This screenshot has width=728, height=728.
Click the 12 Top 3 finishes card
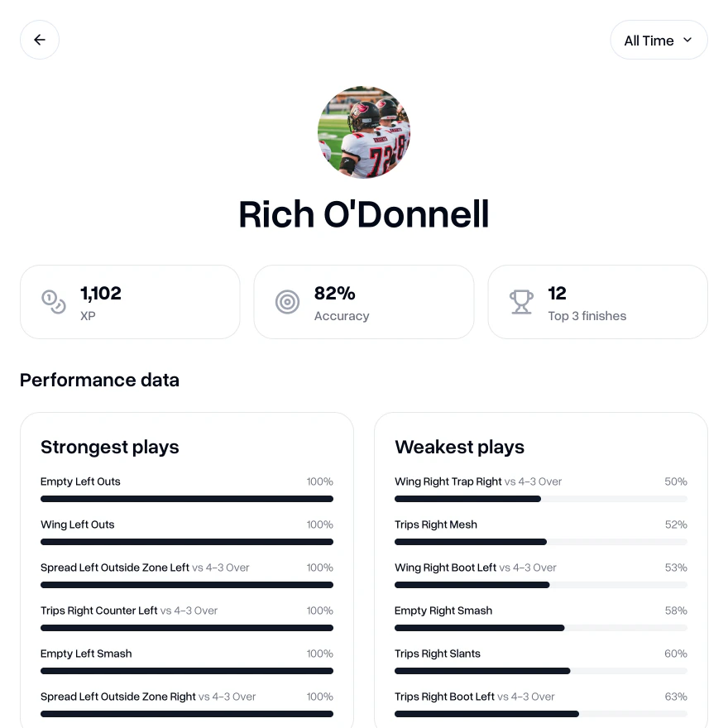(x=597, y=302)
